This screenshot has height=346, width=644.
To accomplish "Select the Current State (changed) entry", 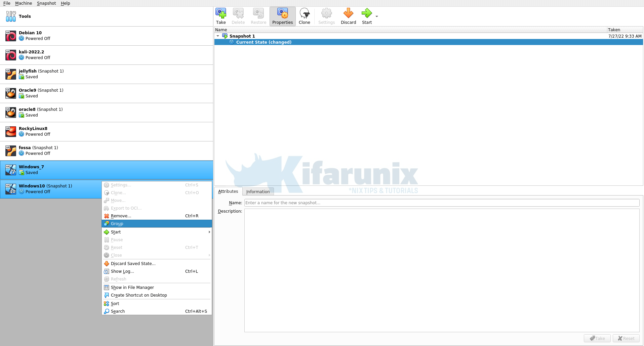I will click(264, 42).
